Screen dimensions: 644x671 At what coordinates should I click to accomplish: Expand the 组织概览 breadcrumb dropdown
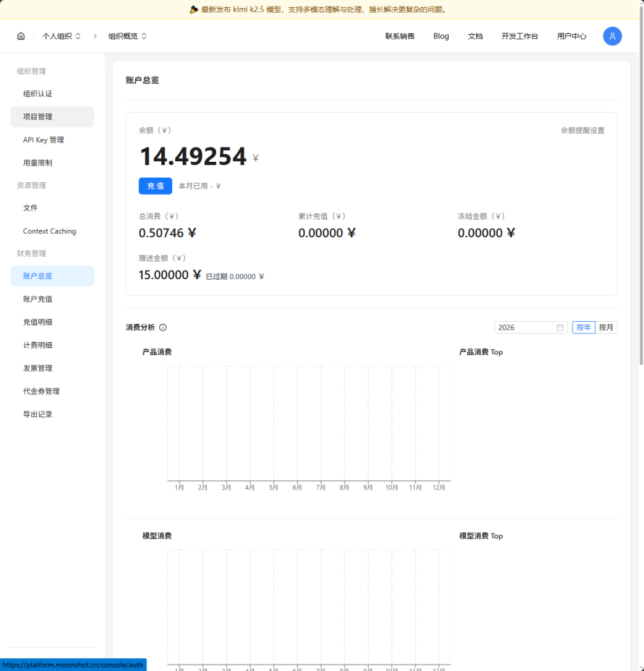click(127, 36)
